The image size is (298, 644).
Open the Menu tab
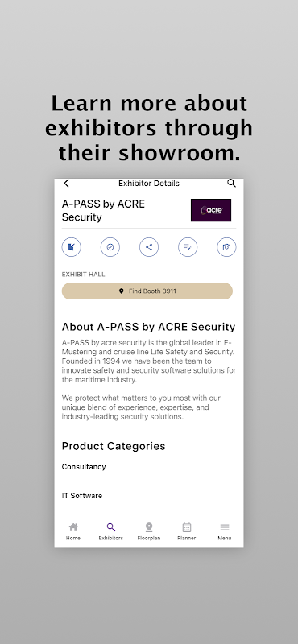[225, 531]
